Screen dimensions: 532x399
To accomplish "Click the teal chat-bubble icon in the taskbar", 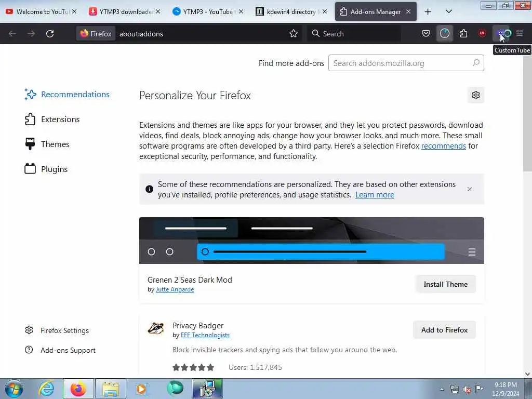I will [x=175, y=388].
